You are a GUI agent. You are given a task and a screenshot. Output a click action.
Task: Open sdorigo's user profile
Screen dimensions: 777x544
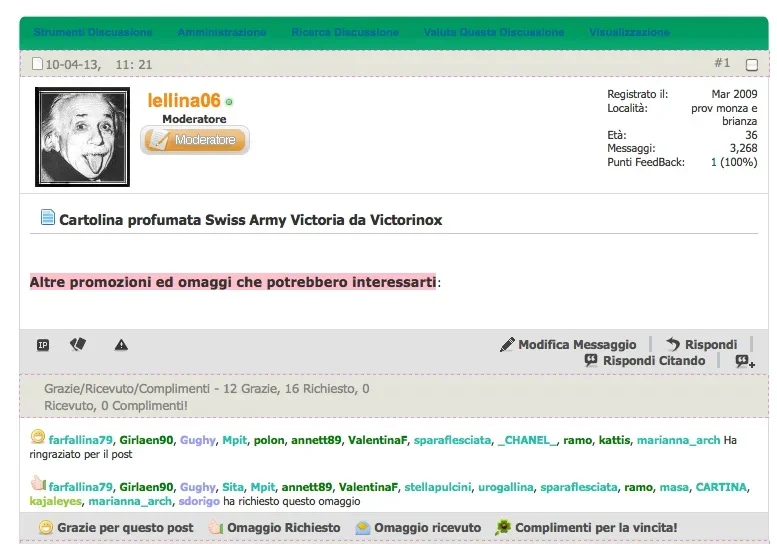[x=199, y=501]
